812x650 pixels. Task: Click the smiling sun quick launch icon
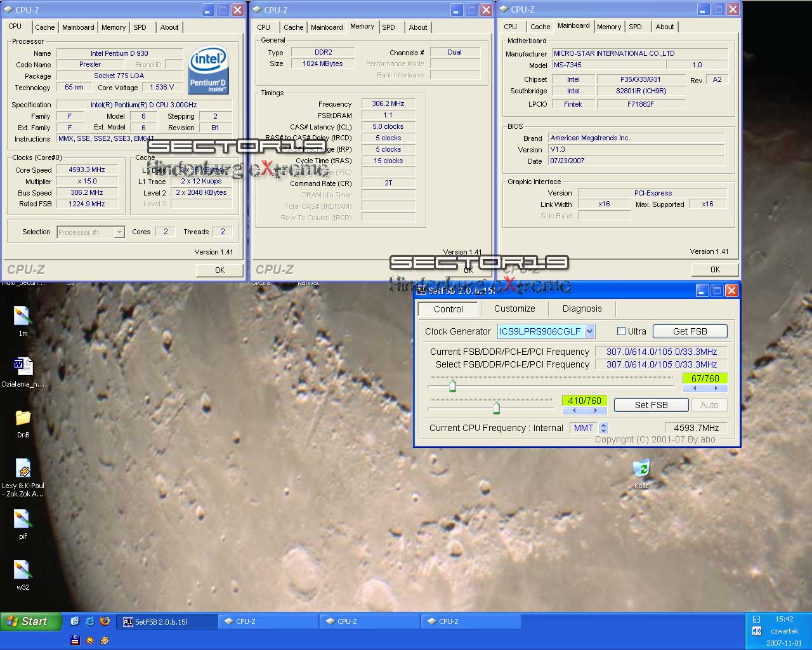pos(90,640)
